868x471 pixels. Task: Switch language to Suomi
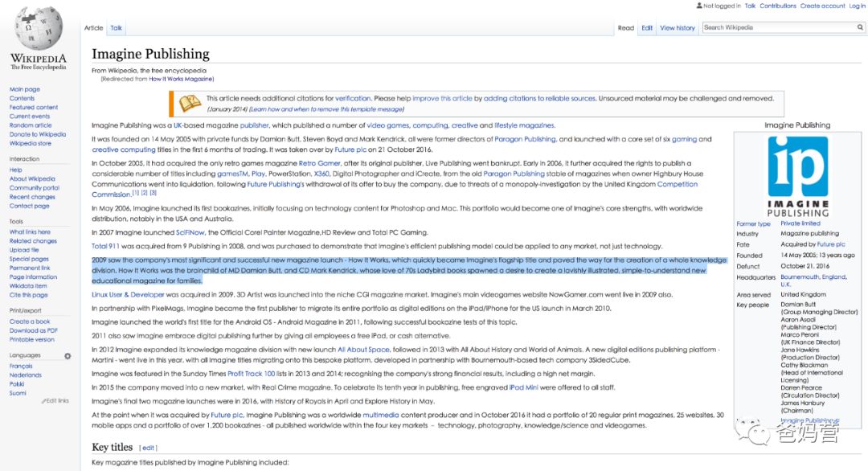point(18,393)
